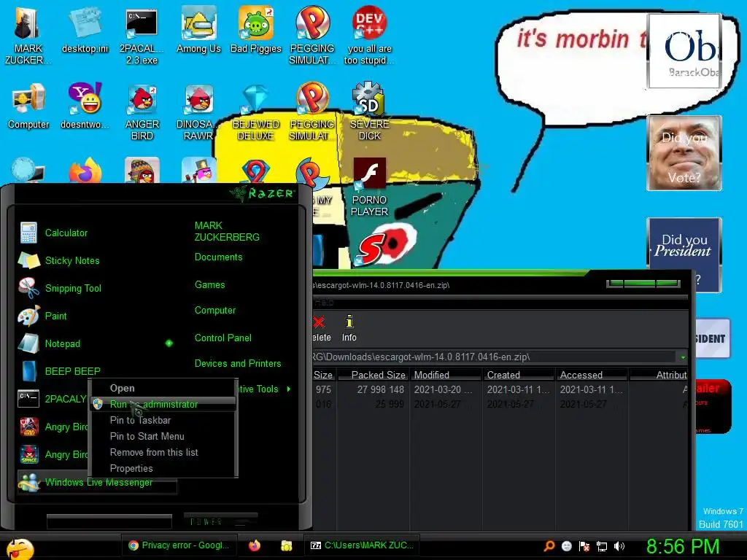Open Firefox desktop icon in third row

pos(85,171)
